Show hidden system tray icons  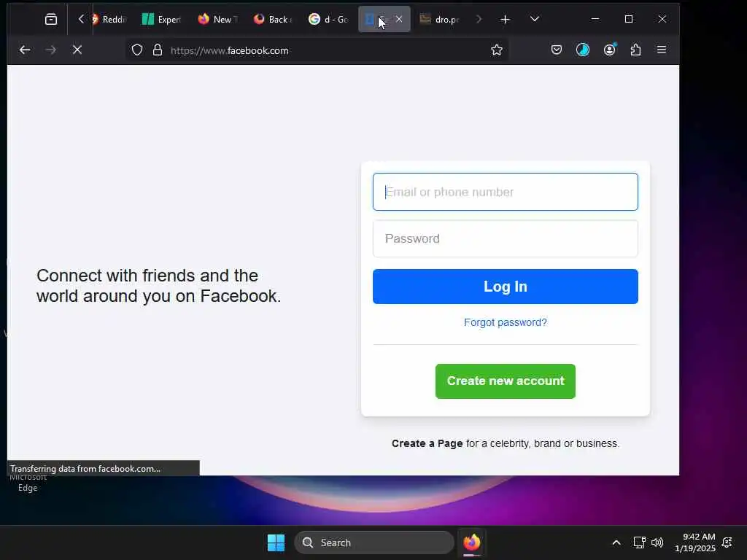pyautogui.click(x=616, y=542)
